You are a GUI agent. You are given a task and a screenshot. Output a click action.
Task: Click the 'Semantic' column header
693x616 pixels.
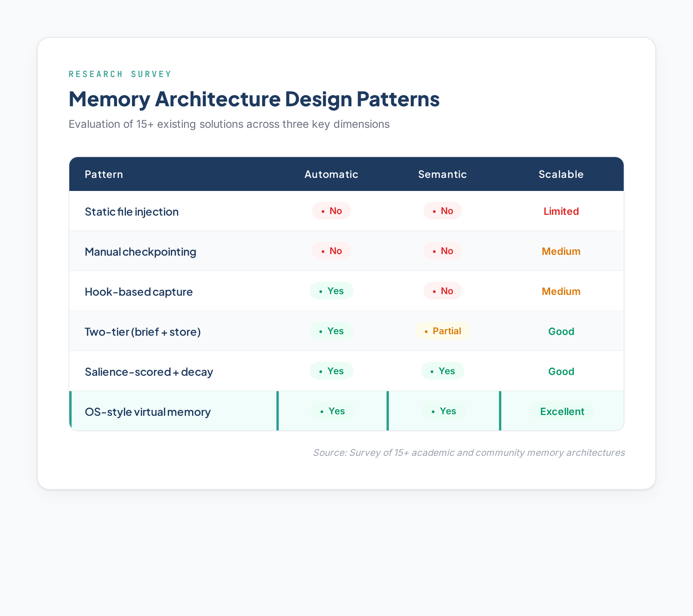[443, 174]
